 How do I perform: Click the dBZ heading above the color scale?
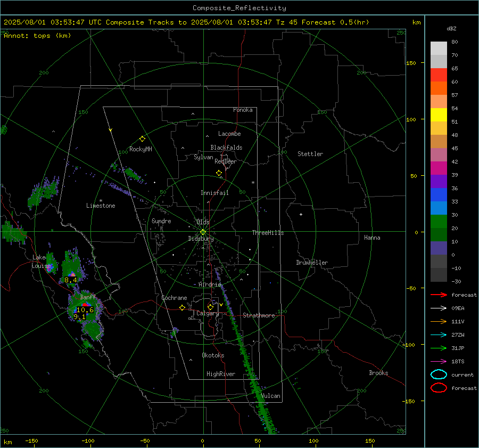tap(451, 29)
